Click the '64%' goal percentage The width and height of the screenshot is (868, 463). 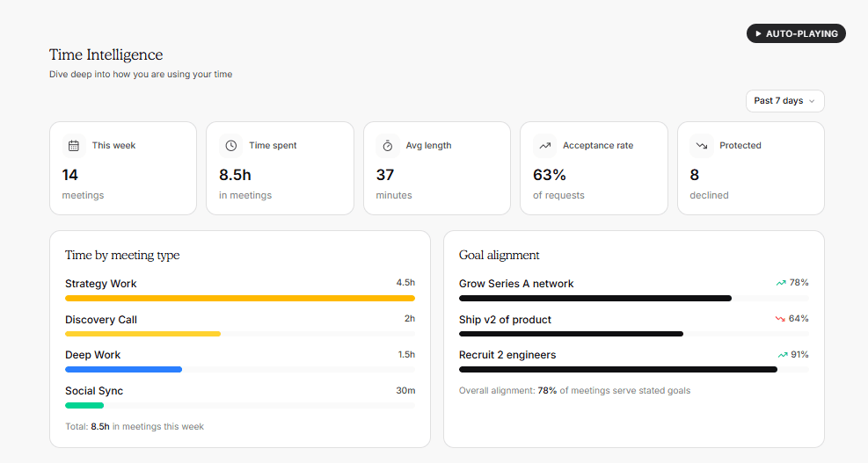point(799,319)
